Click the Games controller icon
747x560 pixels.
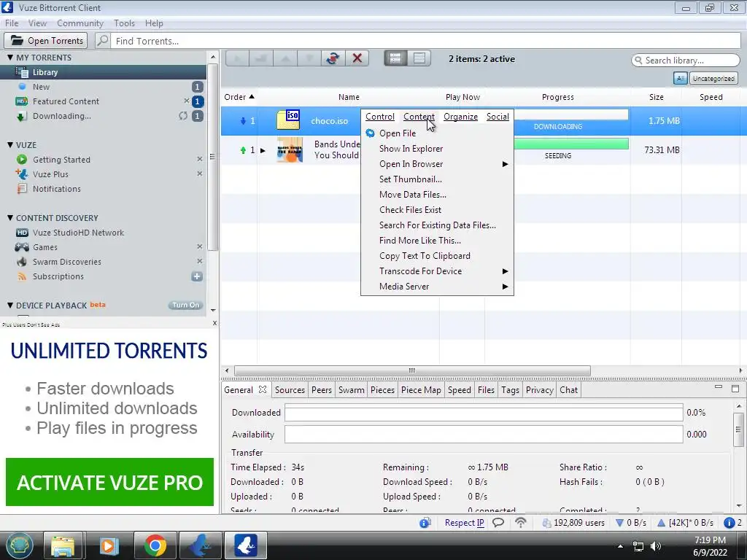[x=22, y=247]
